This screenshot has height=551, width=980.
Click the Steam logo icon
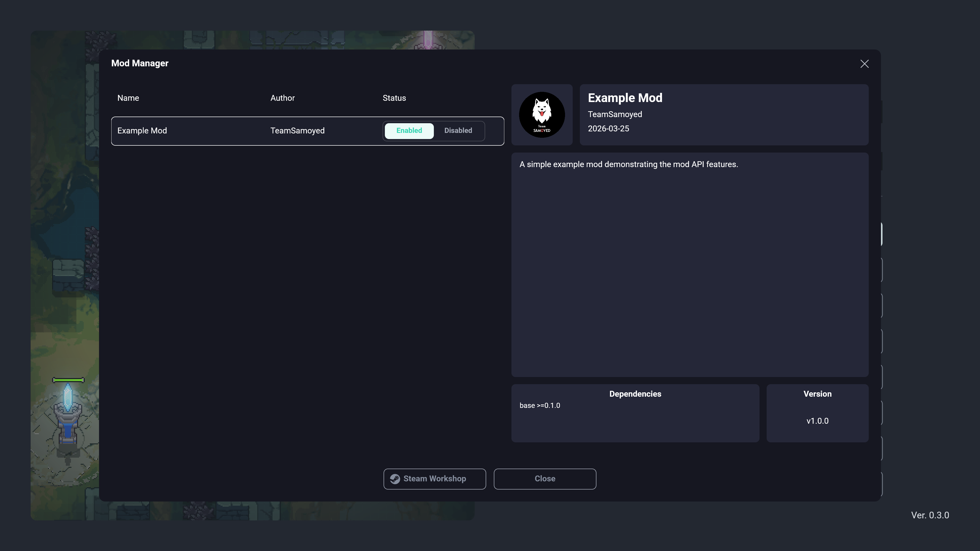coord(395,479)
